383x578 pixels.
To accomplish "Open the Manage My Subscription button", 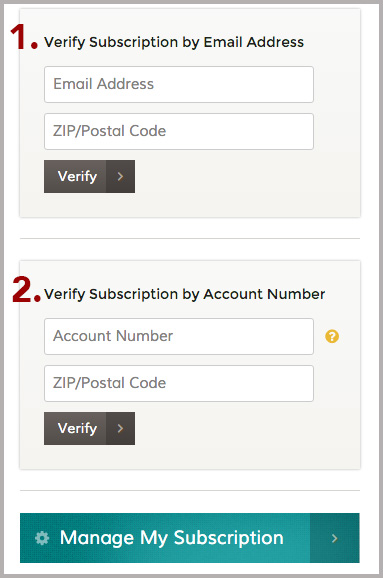I will (x=189, y=538).
